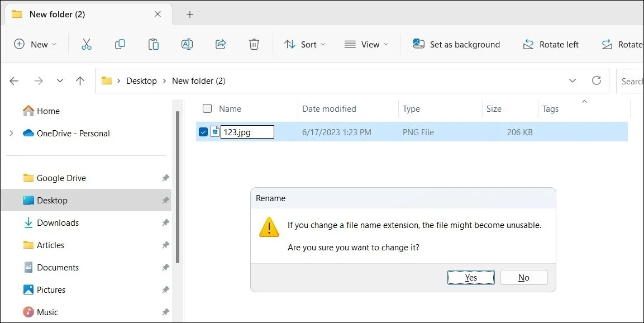Open the View dropdown

click(366, 44)
